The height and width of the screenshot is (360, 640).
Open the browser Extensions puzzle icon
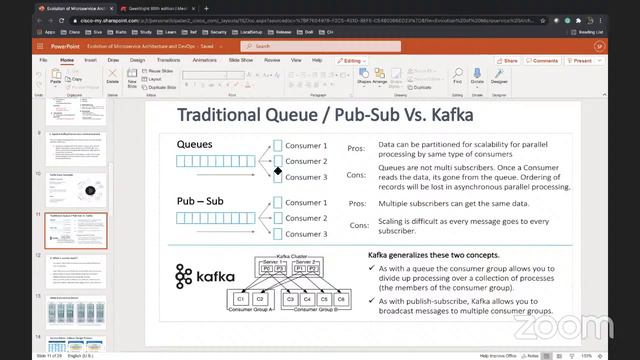(578, 20)
